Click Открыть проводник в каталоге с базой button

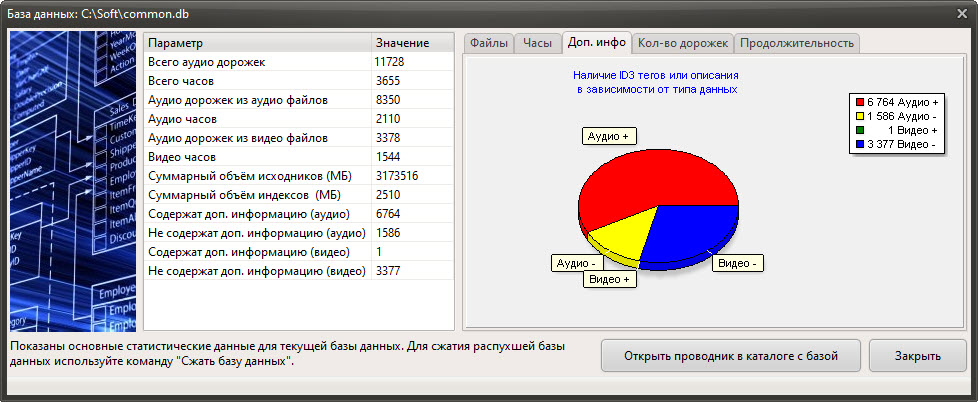[730, 355]
